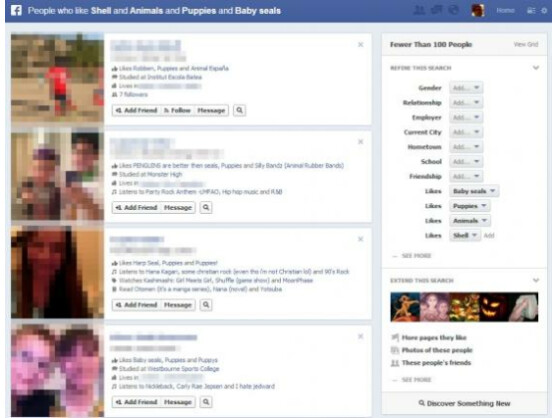Open Monster High result's profile photo
Viewport: 557px width, 418px height.
(58, 176)
